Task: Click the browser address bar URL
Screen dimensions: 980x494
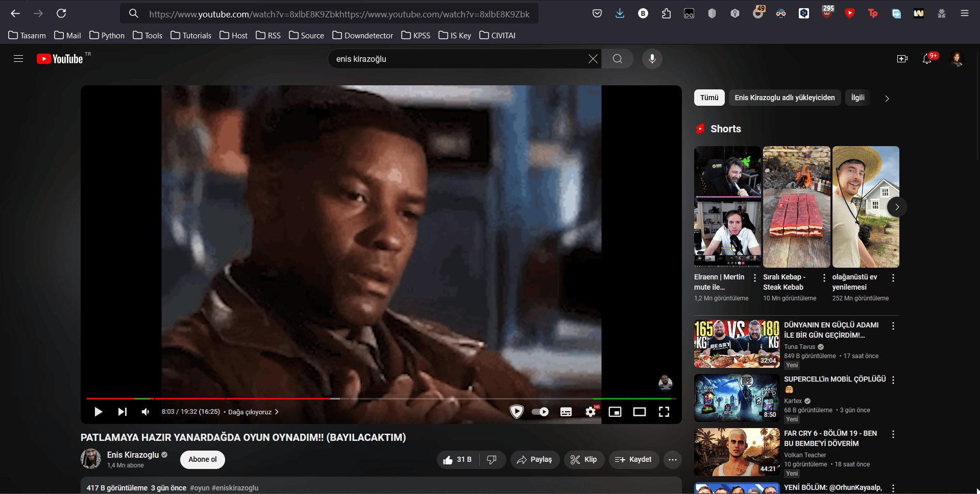Action: 339,14
